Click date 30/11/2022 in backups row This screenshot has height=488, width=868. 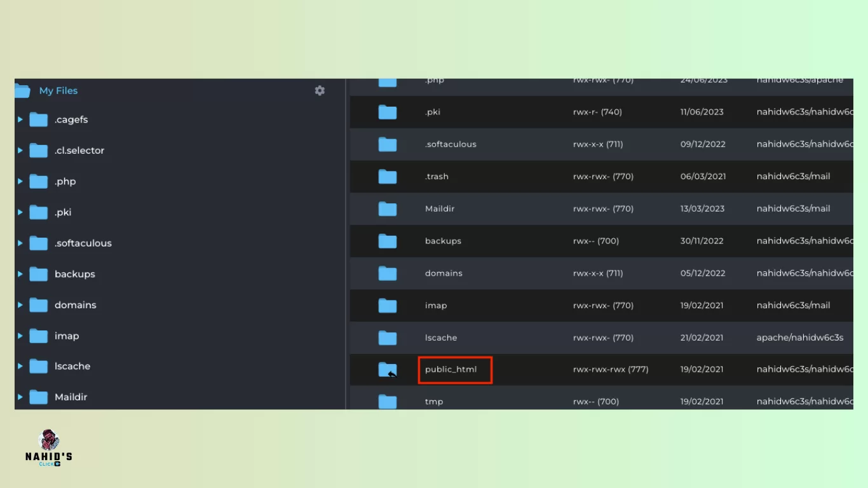point(703,241)
